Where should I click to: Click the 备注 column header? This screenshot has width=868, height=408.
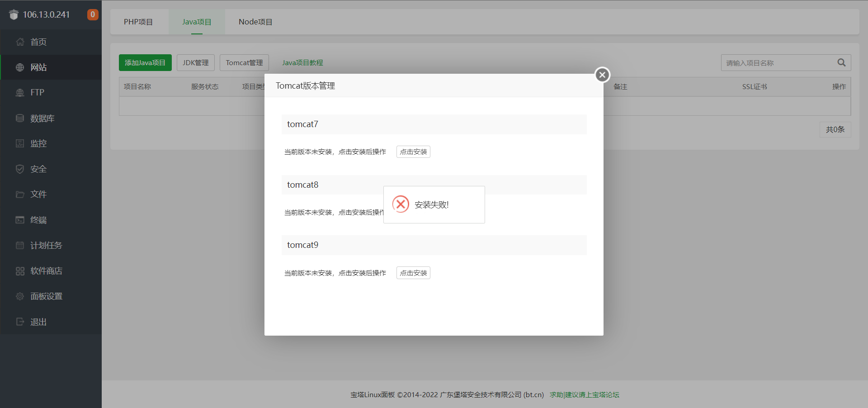pos(620,86)
